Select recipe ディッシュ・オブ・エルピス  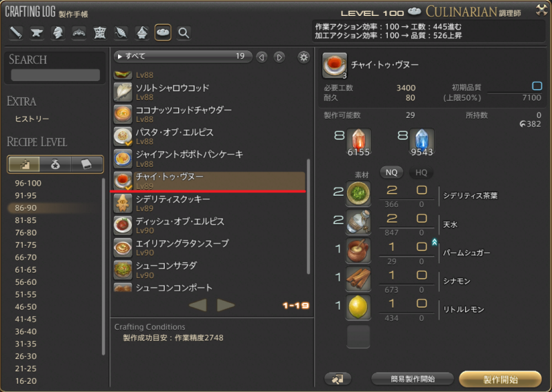[209, 226]
